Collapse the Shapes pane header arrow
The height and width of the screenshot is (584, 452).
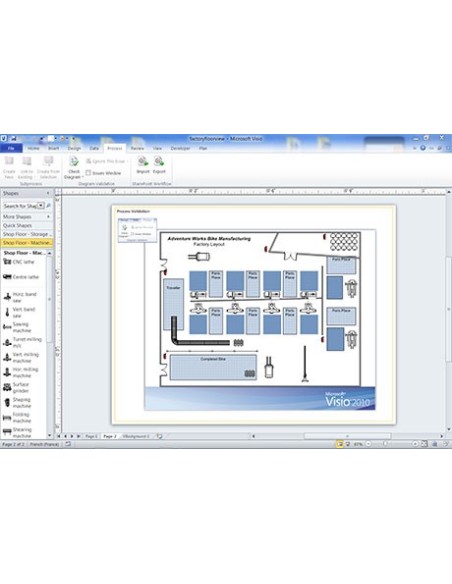tap(48, 193)
